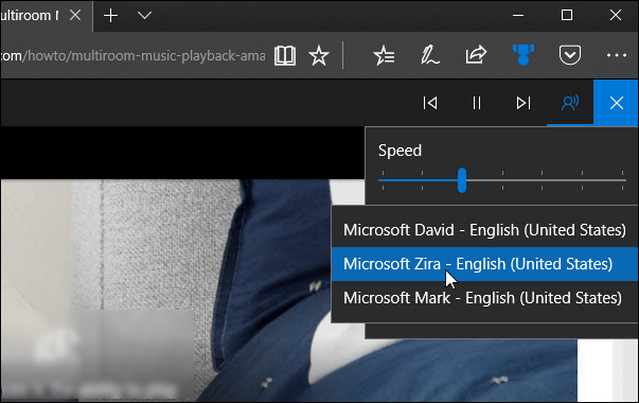The height and width of the screenshot is (403, 639).
Task: Click the Add notes pen icon
Action: (x=430, y=55)
